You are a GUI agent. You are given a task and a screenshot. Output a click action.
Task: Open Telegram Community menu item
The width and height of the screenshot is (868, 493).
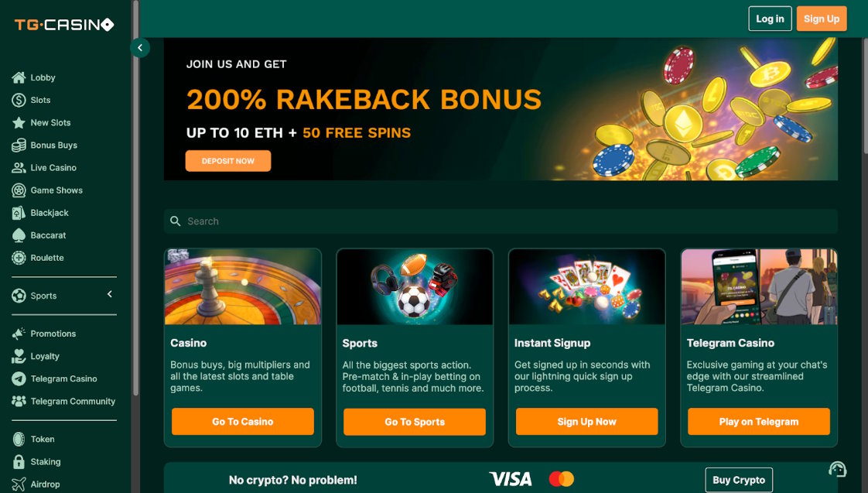point(72,402)
